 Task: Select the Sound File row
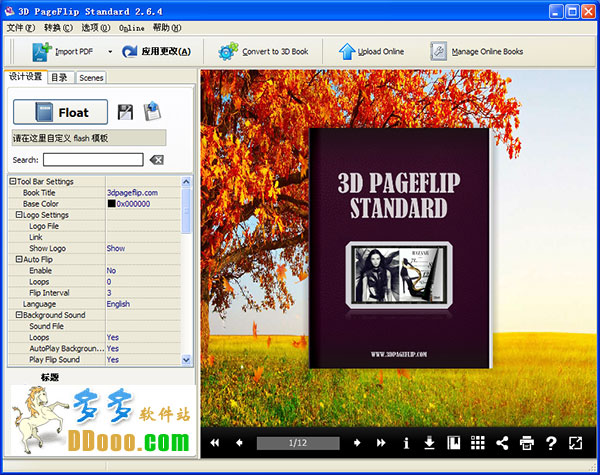point(94,326)
